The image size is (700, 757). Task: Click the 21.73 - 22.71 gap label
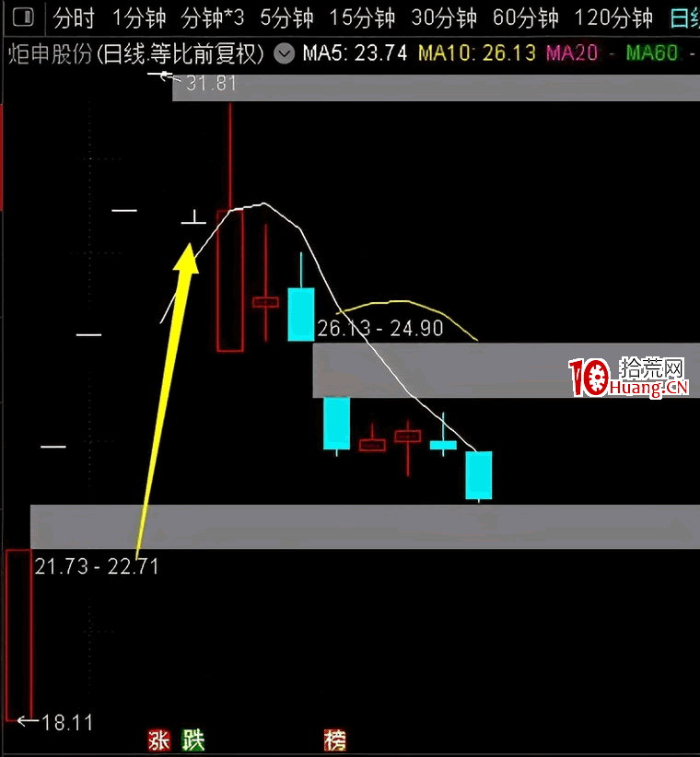[x=97, y=566]
